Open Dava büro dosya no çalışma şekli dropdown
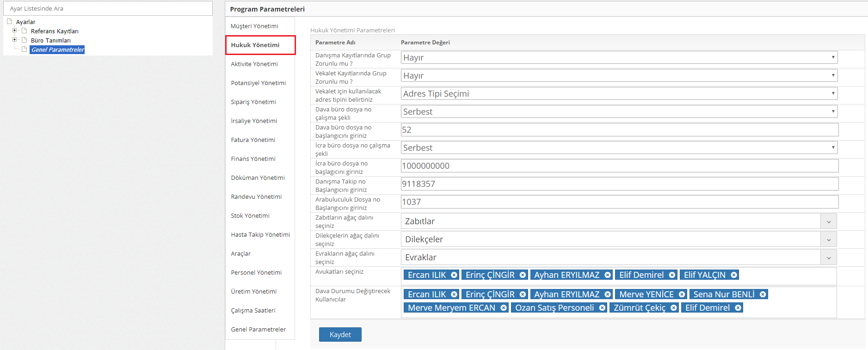The image size is (868, 350). tap(619, 111)
